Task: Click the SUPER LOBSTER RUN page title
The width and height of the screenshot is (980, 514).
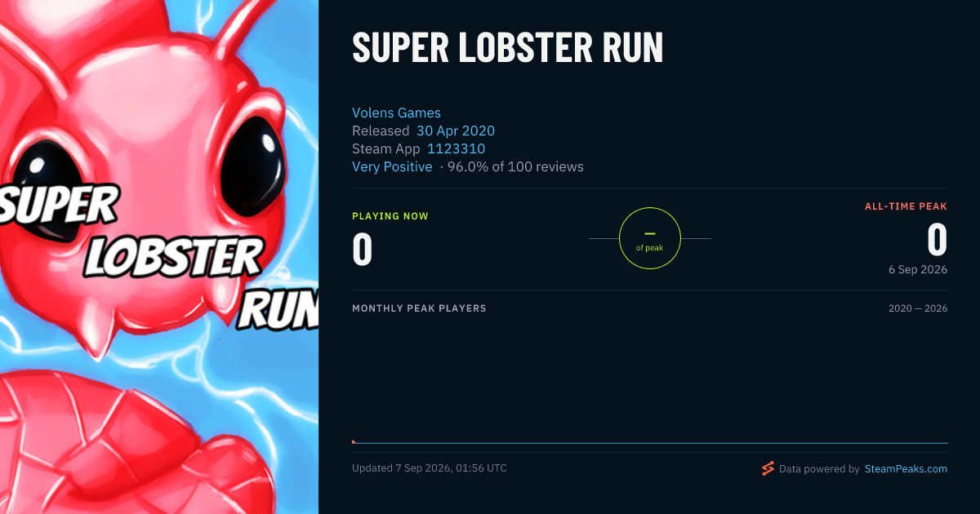Action: click(507, 49)
